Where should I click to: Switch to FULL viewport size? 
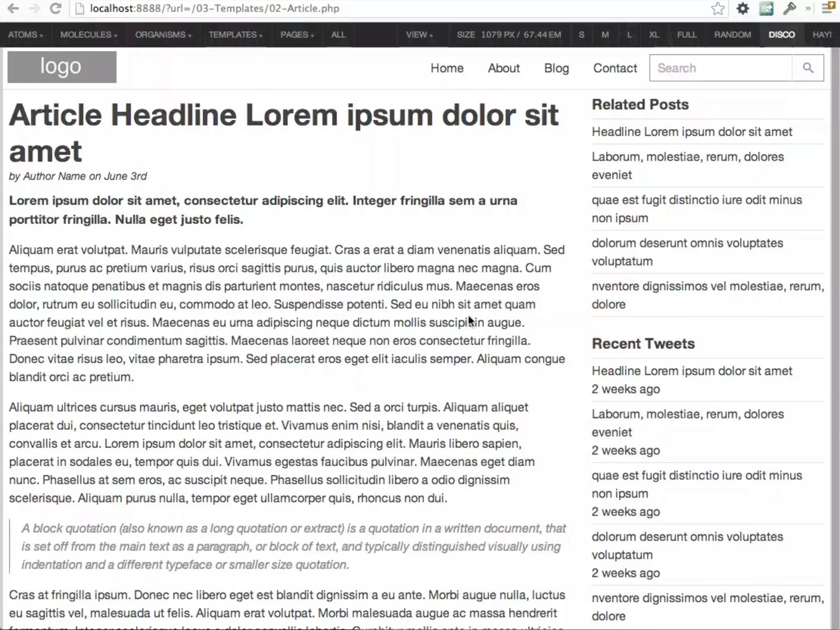coord(687,35)
